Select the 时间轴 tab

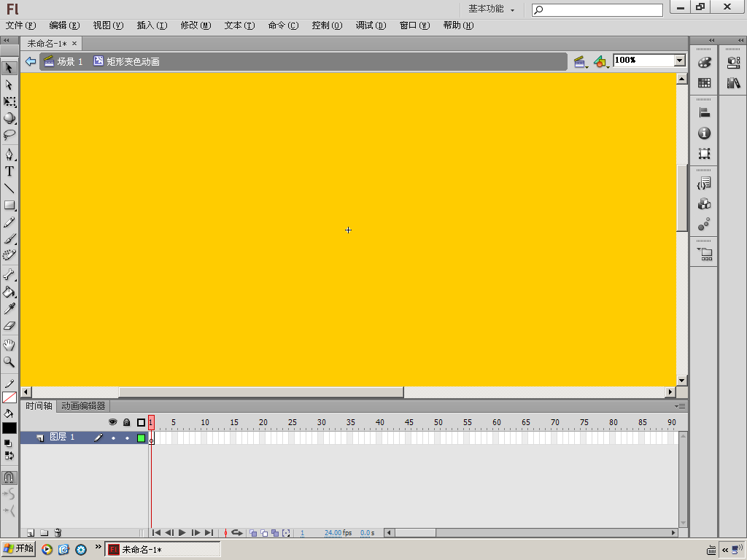39,406
